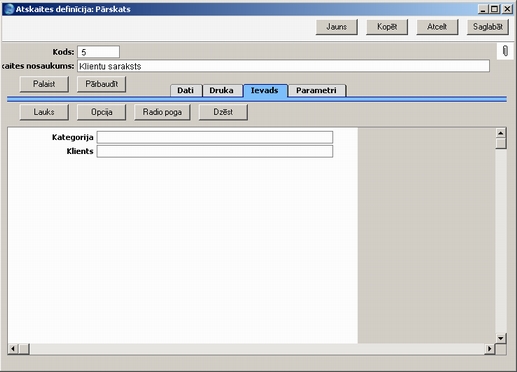
Task: Click the Atcelt button
Action: [437, 27]
